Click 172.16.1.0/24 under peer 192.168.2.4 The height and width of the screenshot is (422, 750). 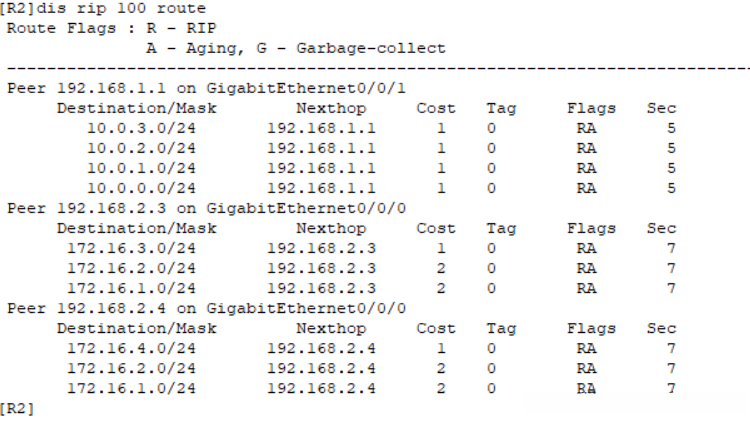coord(131,388)
